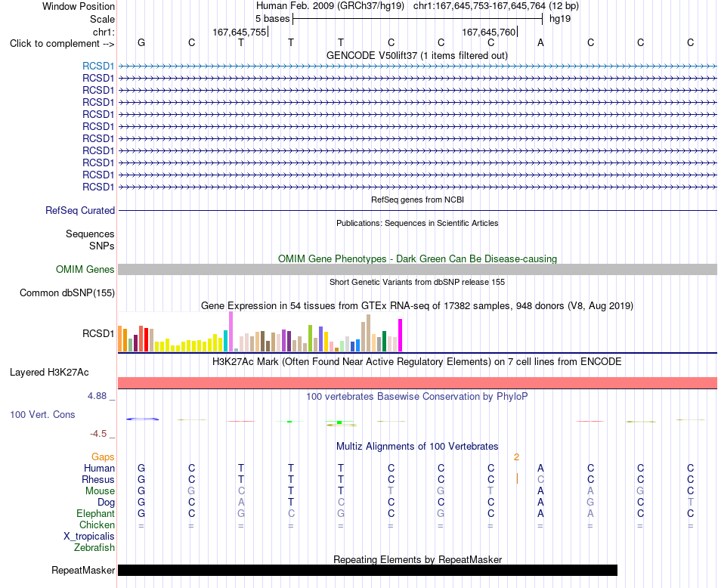Click the 167,645,760 ruler coordinate
718x588 pixels.
pyautogui.click(x=488, y=32)
